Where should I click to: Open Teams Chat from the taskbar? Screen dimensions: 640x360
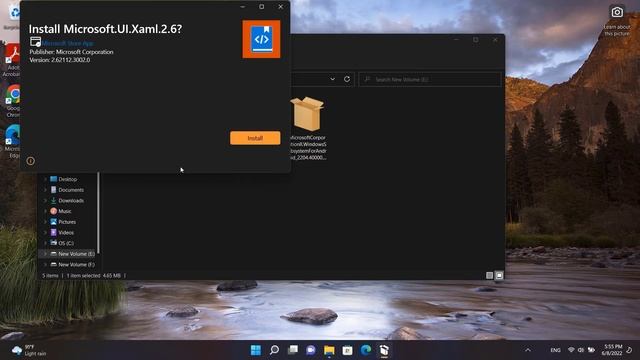click(x=311, y=350)
